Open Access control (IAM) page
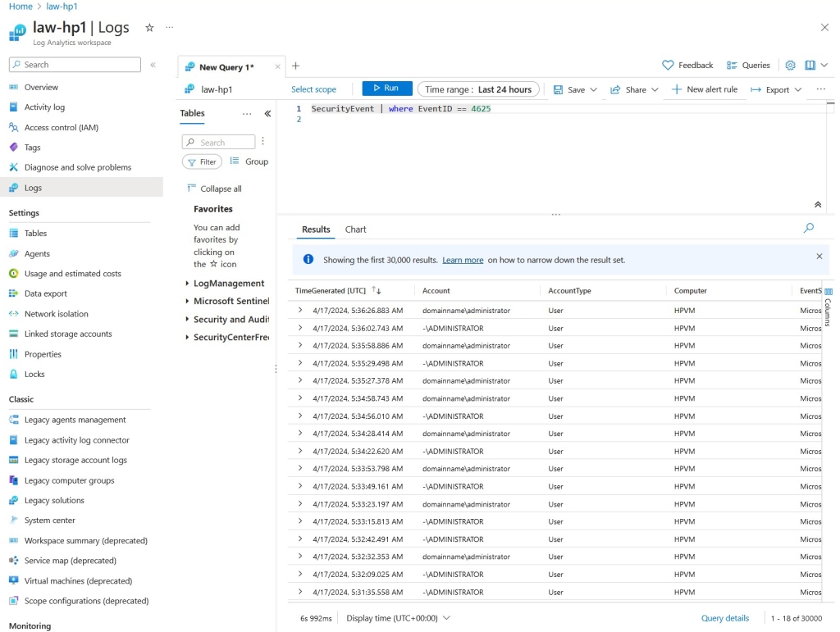The height and width of the screenshot is (632, 840). [61, 128]
